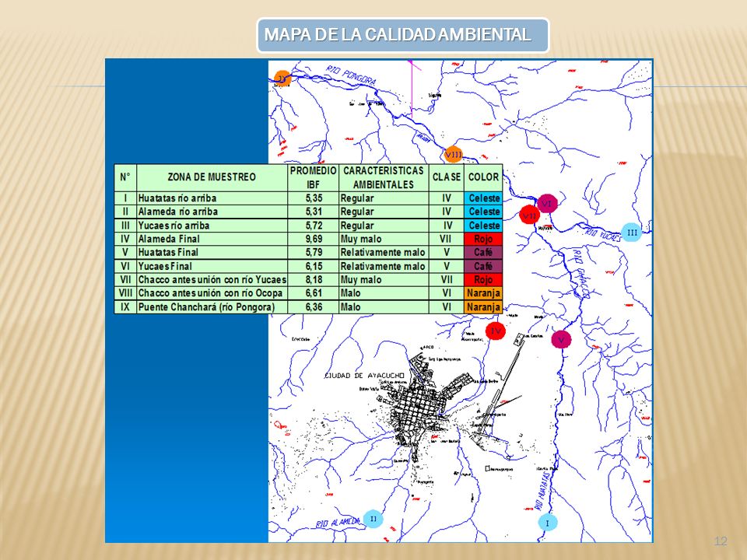
Task: Click the Naranja color cell in row VIII
Action: tap(483, 293)
